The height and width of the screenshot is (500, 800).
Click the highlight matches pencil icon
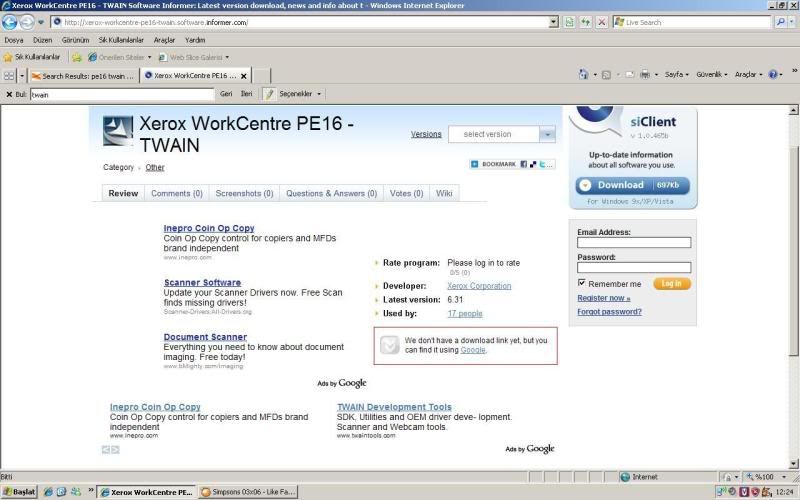(269, 94)
